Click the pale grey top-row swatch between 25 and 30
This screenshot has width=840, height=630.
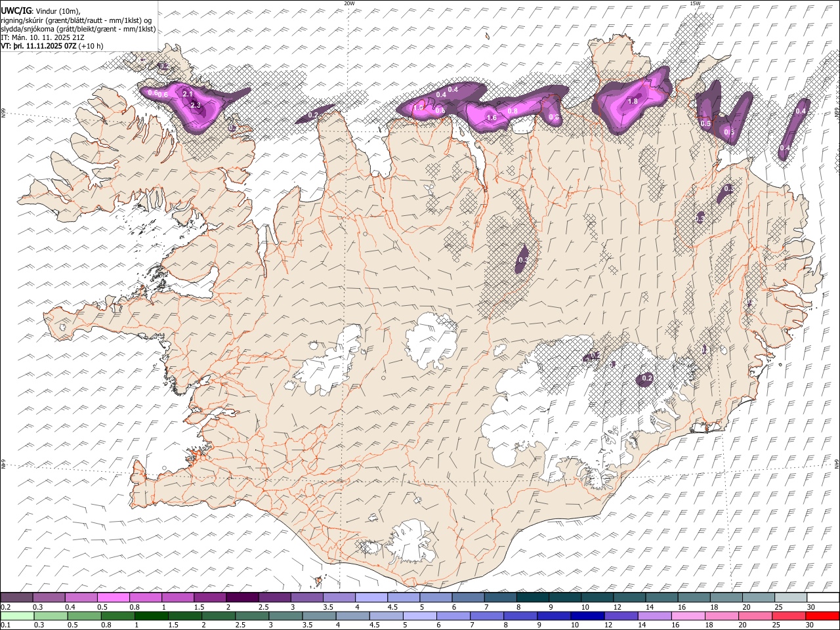(791, 598)
